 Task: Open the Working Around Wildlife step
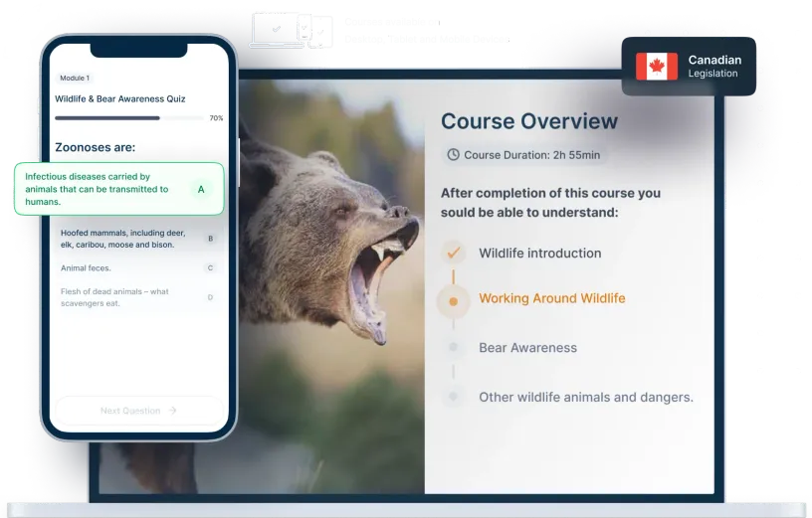click(552, 298)
